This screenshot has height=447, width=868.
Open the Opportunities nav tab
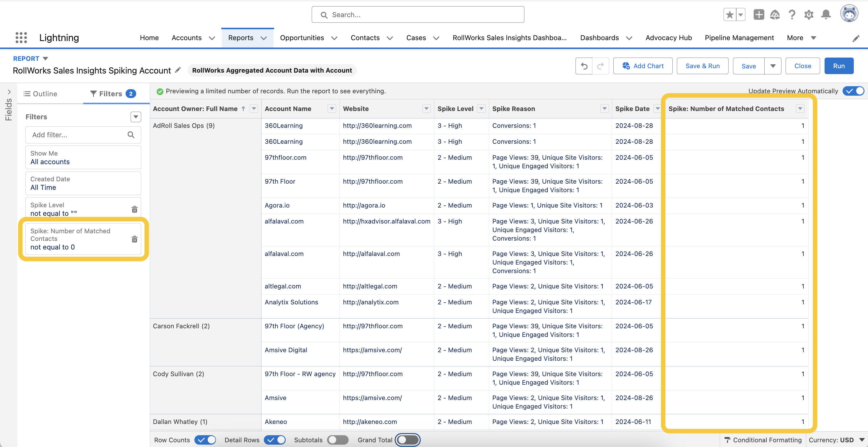(302, 38)
